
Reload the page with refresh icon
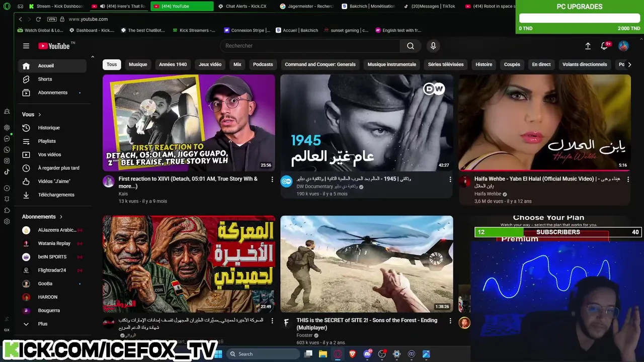[x=38, y=19]
